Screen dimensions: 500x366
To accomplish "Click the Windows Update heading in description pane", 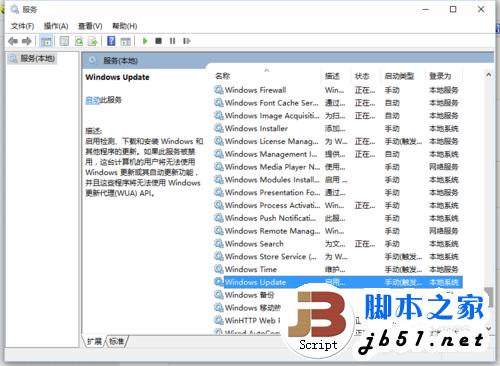I will (x=117, y=77).
